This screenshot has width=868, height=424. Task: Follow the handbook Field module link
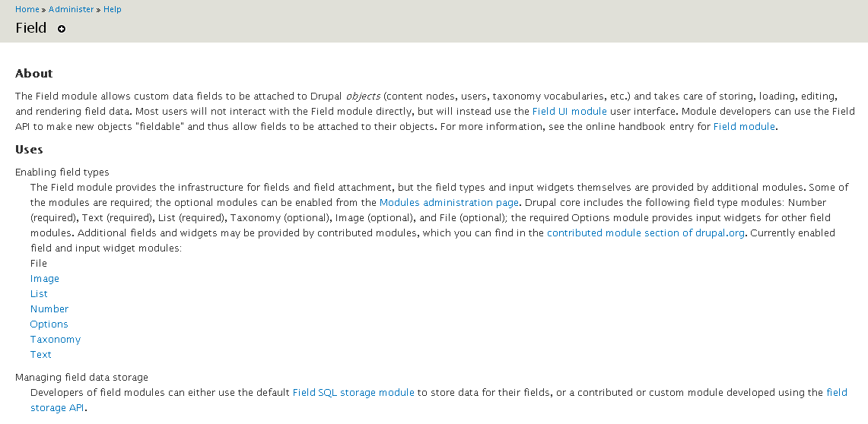click(744, 127)
